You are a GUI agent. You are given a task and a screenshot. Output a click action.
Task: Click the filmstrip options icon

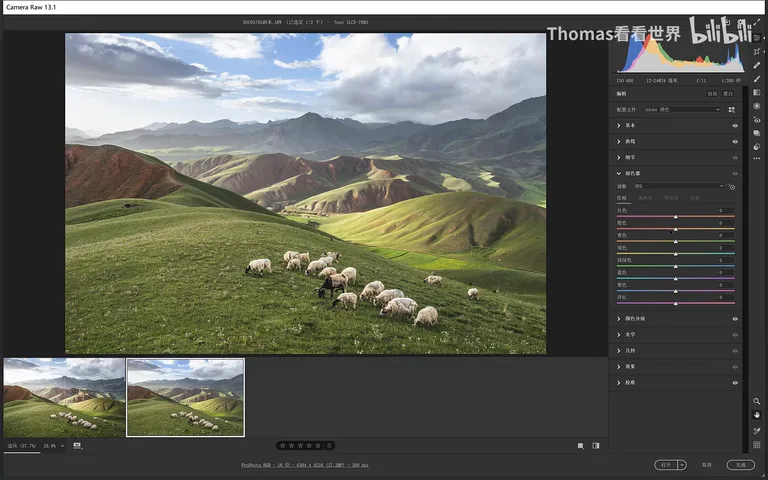(77, 446)
